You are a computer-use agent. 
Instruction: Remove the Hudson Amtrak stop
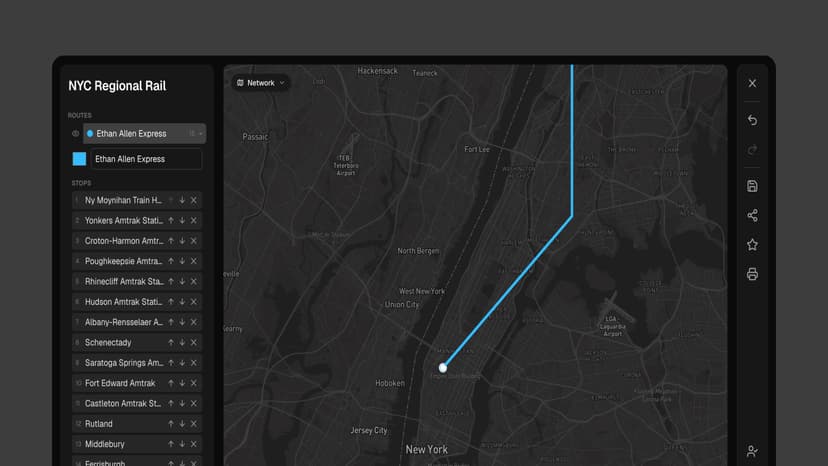coord(194,302)
